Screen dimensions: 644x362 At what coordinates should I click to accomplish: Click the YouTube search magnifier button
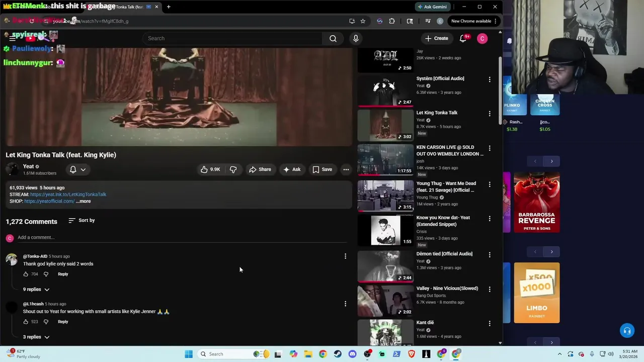click(333, 38)
